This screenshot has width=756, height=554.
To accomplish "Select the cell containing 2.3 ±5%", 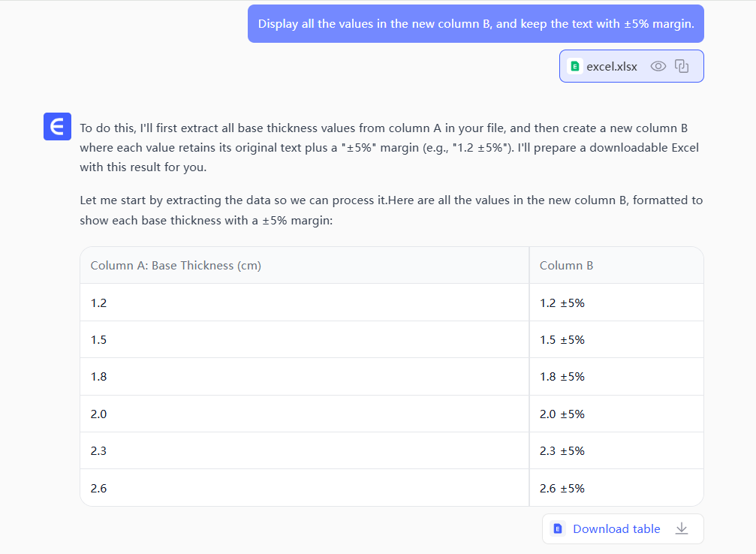I will tap(562, 450).
